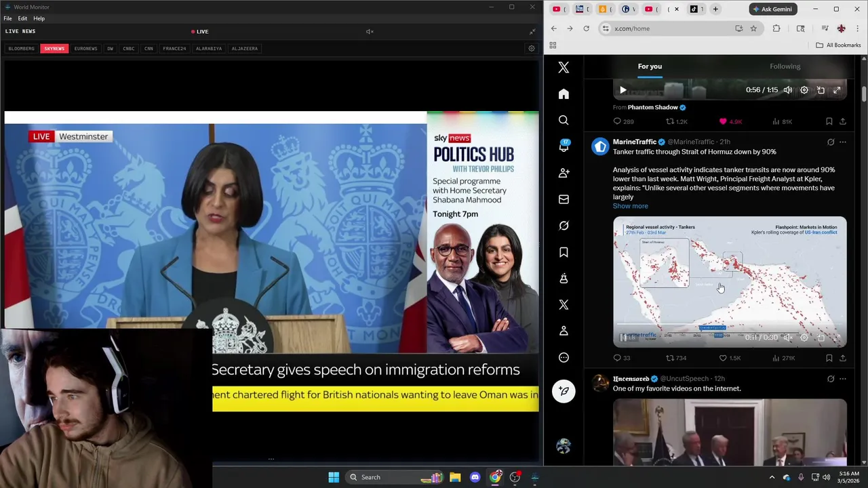Reply to the MarineTraffic post

pyautogui.click(x=617, y=358)
